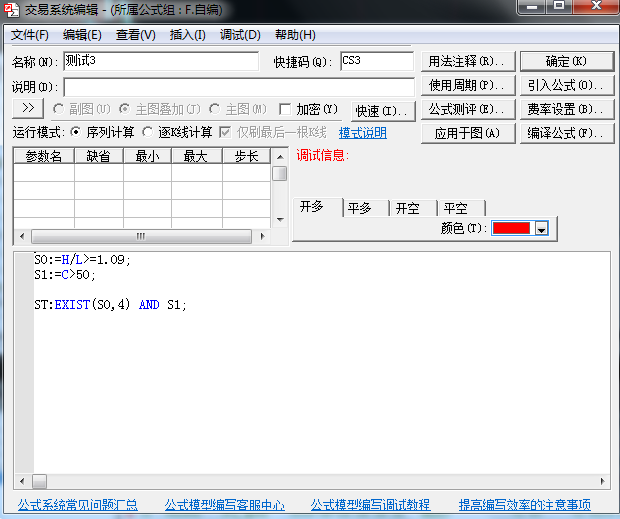This screenshot has width=620, height=519.
Task: Click the 引入公式(O) button
Action: point(567,85)
